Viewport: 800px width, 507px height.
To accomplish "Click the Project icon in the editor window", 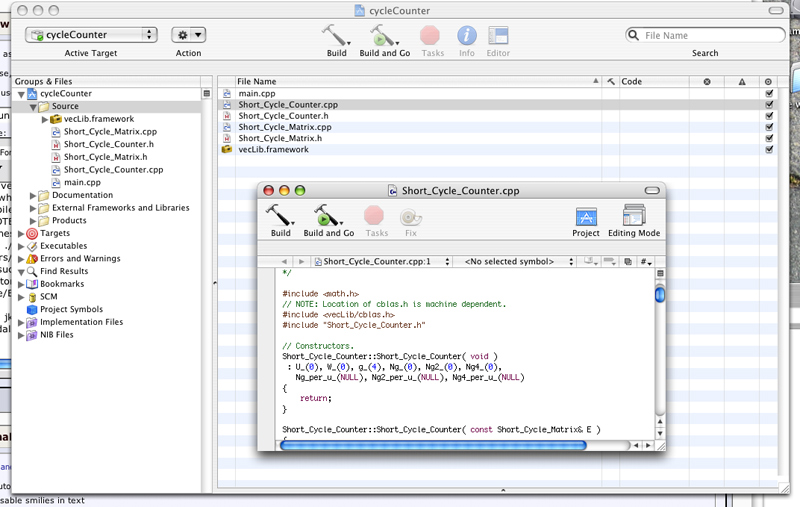I will click(x=586, y=217).
